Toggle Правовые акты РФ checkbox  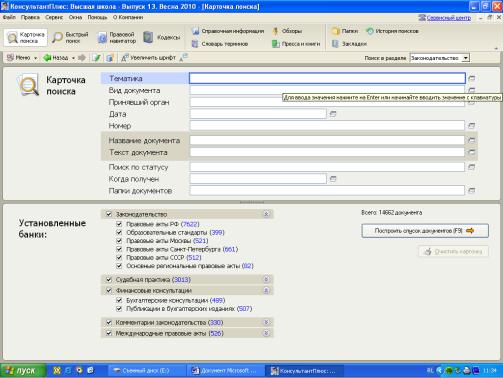(x=119, y=224)
